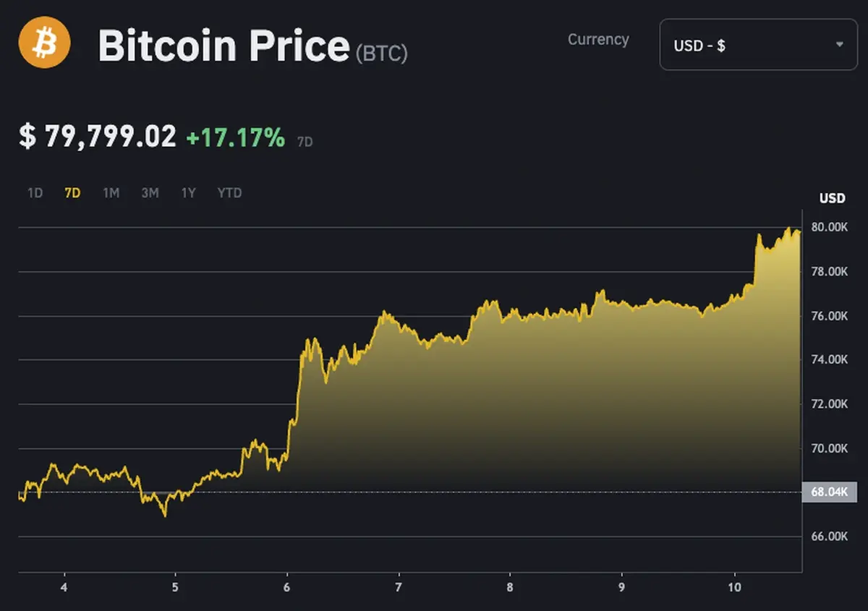Viewport: 868px width, 611px height.
Task: Click the 7D label beside percentage change
Action: click(x=305, y=142)
